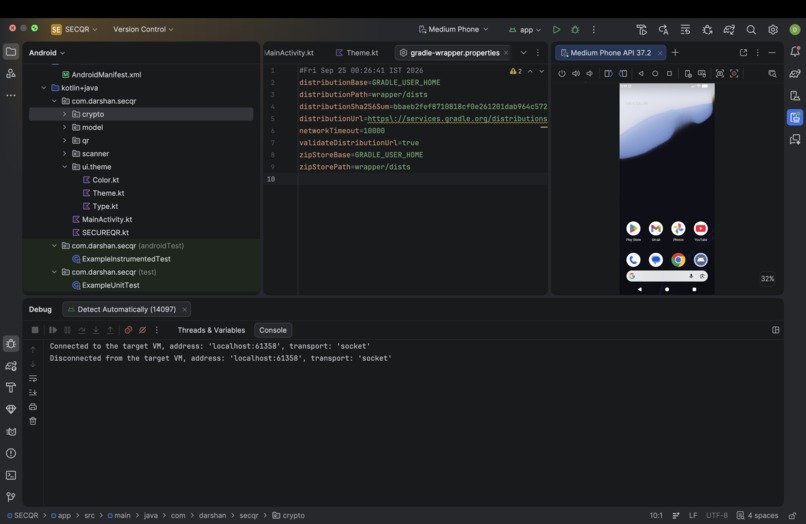The image size is (806, 524).
Task: Open Logcat cat icon in left sidebar
Action: [x=11, y=431]
